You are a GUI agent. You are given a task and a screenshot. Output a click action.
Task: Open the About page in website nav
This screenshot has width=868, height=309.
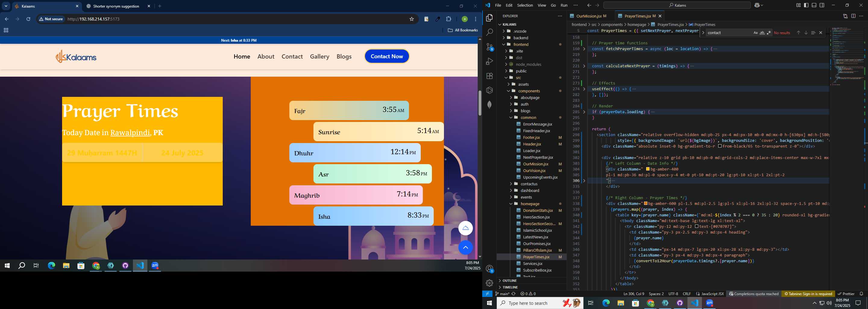point(266,57)
